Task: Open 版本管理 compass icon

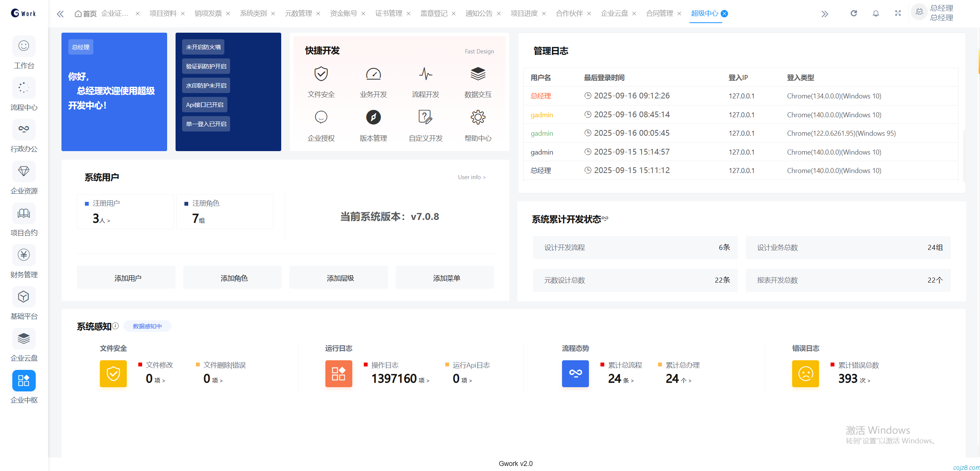Action: pos(373,117)
